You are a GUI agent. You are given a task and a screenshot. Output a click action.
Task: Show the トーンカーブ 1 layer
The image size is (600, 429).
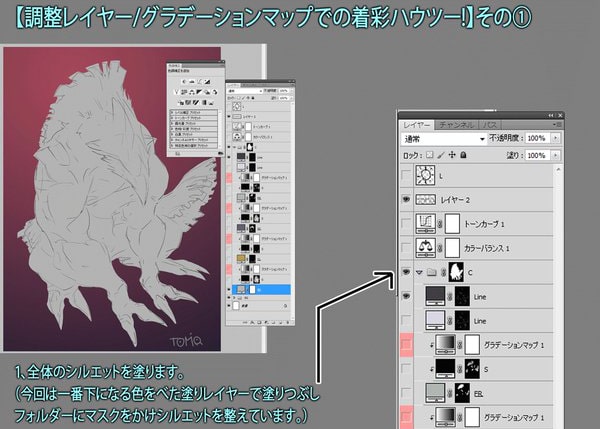tap(406, 223)
